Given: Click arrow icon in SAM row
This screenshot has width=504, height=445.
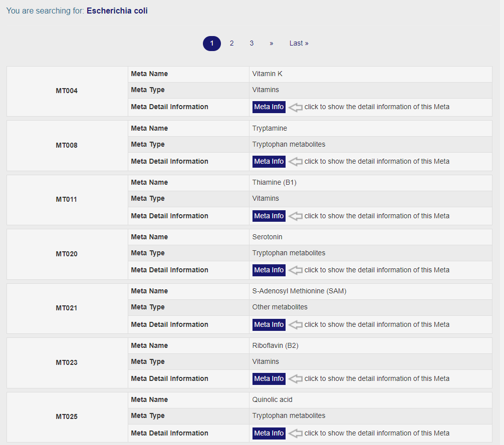Looking at the screenshot, I should [296, 324].
